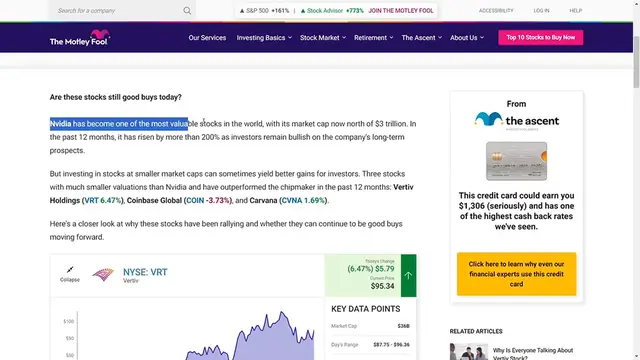Image resolution: width=640 pixels, height=360 pixels.
Task: Click the related article thumbnail image
Action: 469,352
